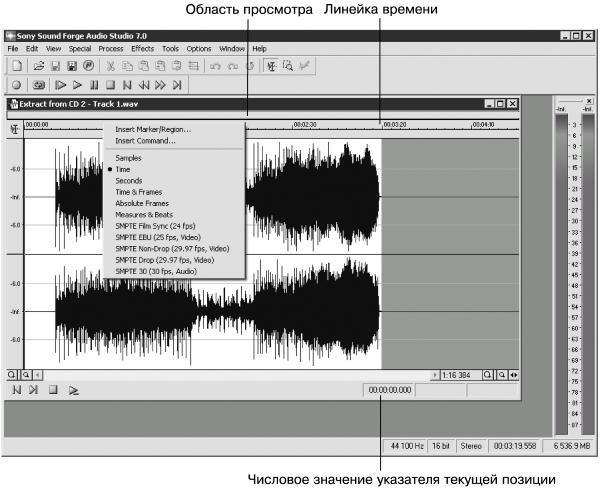This screenshot has width=600, height=489.
Task: Click the second time zoom magnifier after the ratio
Action: click(x=502, y=375)
